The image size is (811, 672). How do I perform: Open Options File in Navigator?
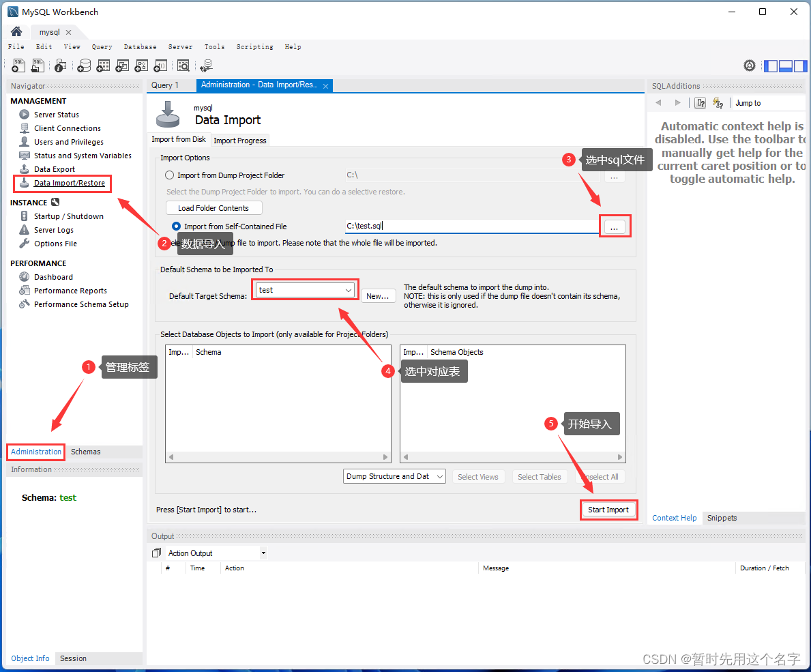55,244
